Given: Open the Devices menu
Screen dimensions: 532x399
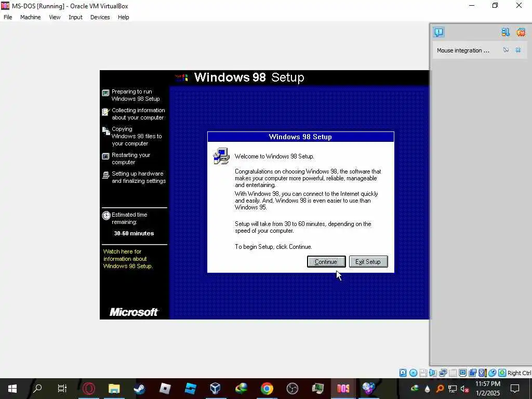Looking at the screenshot, I should tap(100, 17).
